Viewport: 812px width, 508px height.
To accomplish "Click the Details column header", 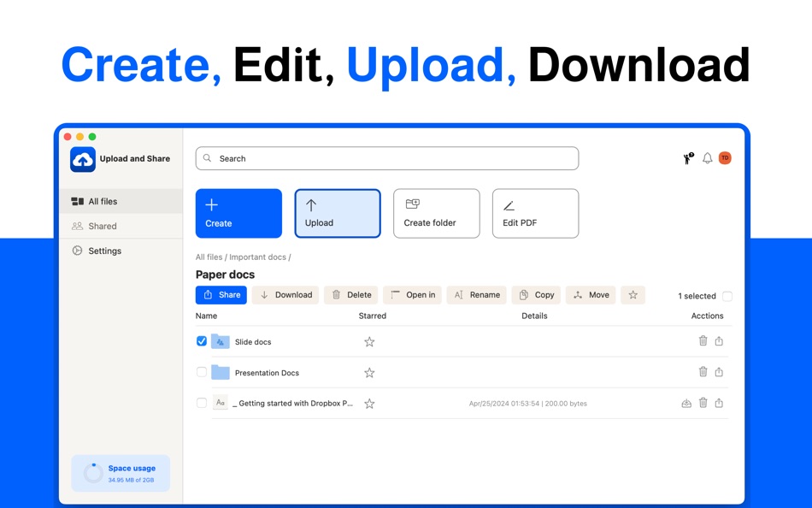I will tap(534, 316).
